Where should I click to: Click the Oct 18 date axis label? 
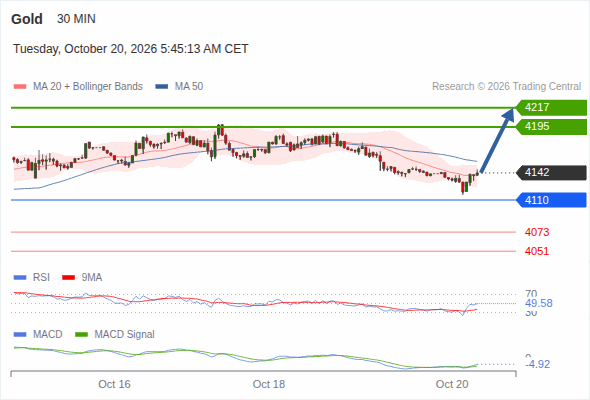[269, 384]
